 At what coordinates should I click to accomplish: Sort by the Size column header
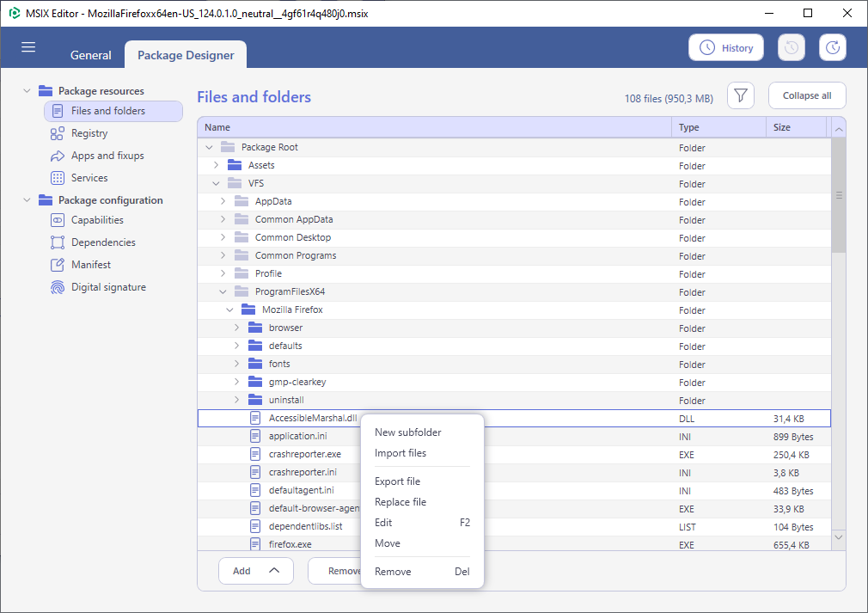tap(796, 127)
